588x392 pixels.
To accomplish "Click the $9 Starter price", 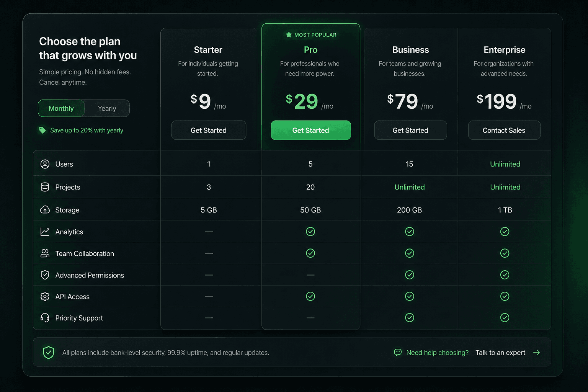I will (208, 101).
